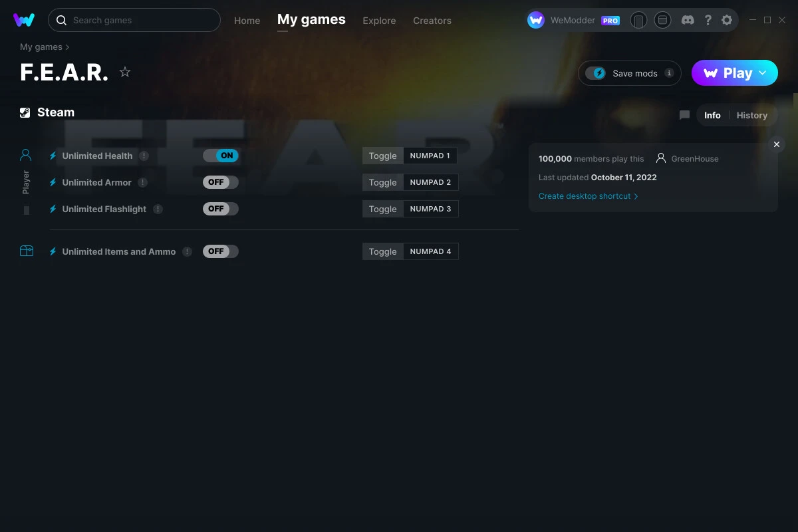798x532 pixels.
Task: Show Unlimited Armor info icon
Action: [143, 182]
